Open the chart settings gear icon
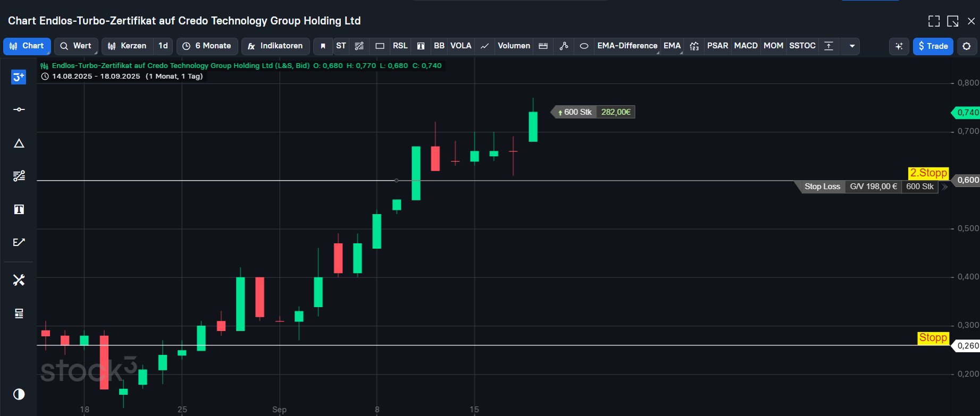Screen dimensions: 980x416 coord(967,46)
